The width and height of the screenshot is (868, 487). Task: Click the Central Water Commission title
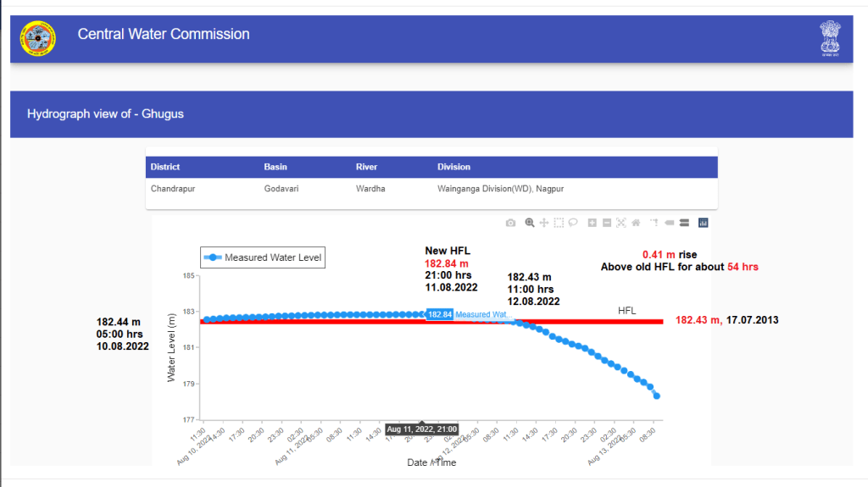(164, 35)
